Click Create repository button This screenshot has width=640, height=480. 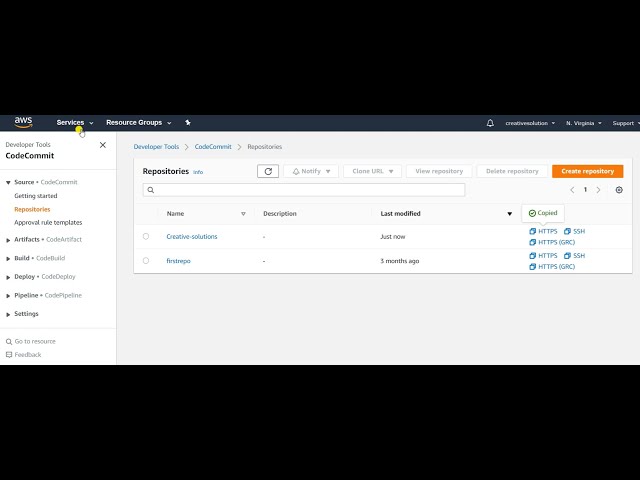click(x=587, y=171)
